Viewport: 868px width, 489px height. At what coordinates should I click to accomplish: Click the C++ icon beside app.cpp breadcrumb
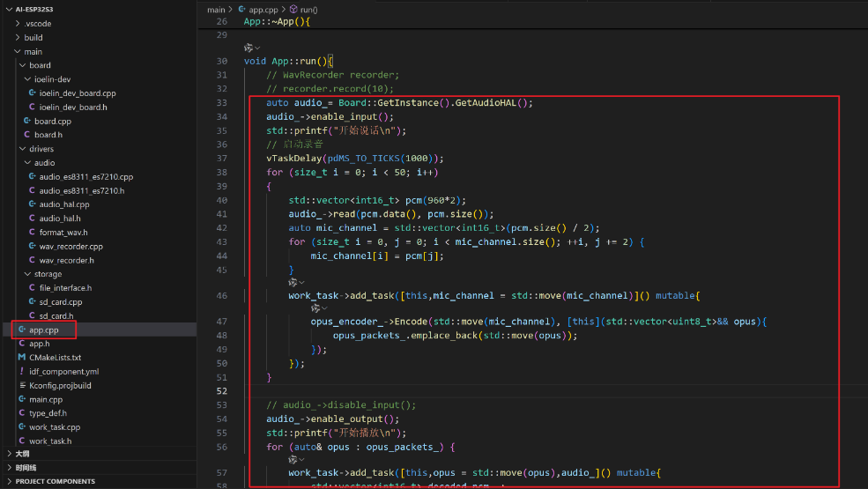coord(242,10)
